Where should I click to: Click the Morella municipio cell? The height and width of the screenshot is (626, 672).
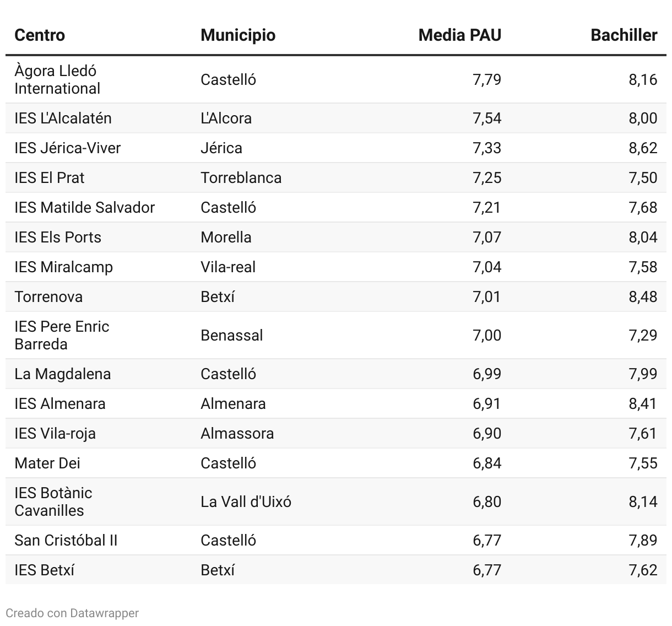pyautogui.click(x=226, y=237)
